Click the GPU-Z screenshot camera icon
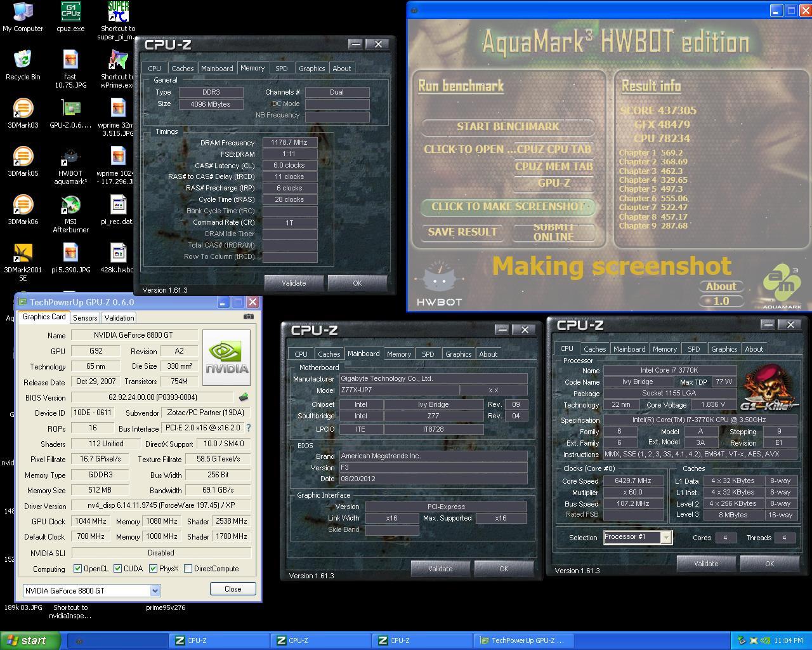 [x=249, y=316]
